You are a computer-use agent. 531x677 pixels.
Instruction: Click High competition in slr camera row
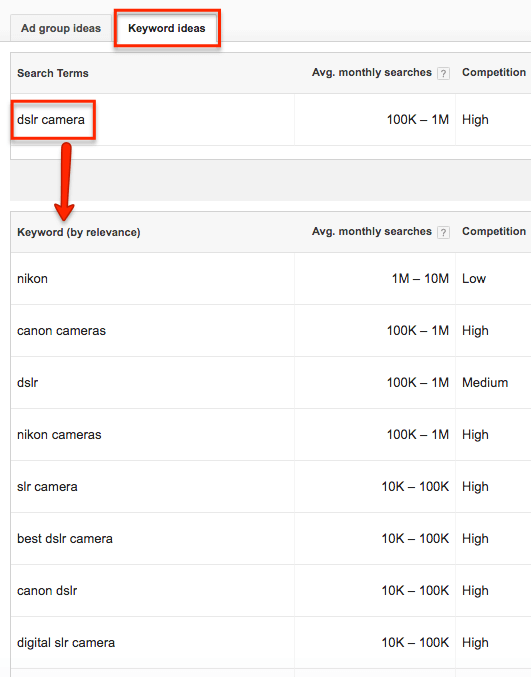[x=475, y=487]
